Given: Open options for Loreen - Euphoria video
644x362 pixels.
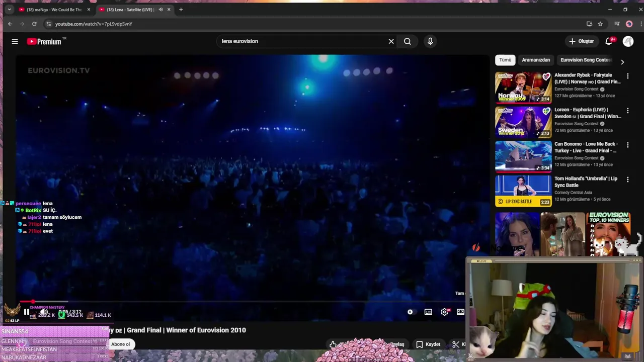Looking at the screenshot, I should pyautogui.click(x=627, y=111).
